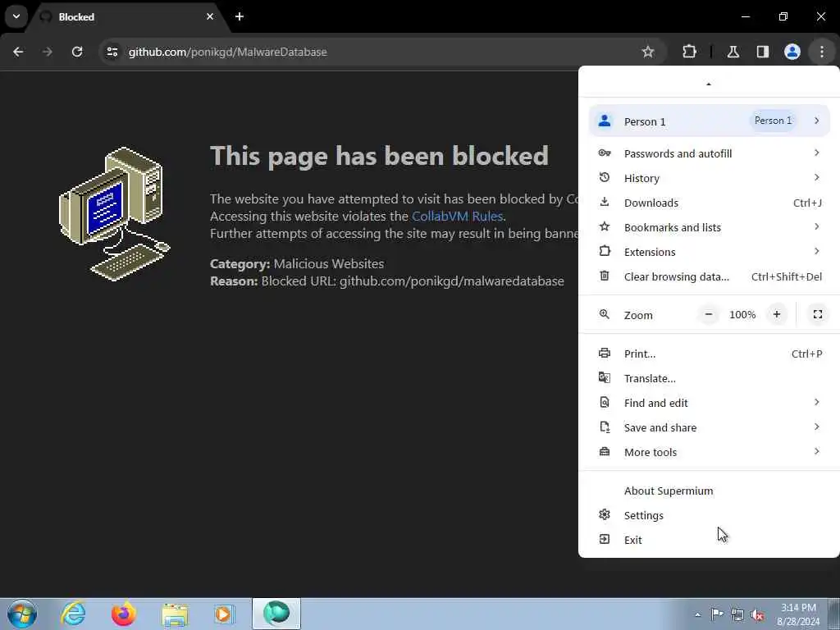Open the tab search dropdown arrow

coord(16,16)
